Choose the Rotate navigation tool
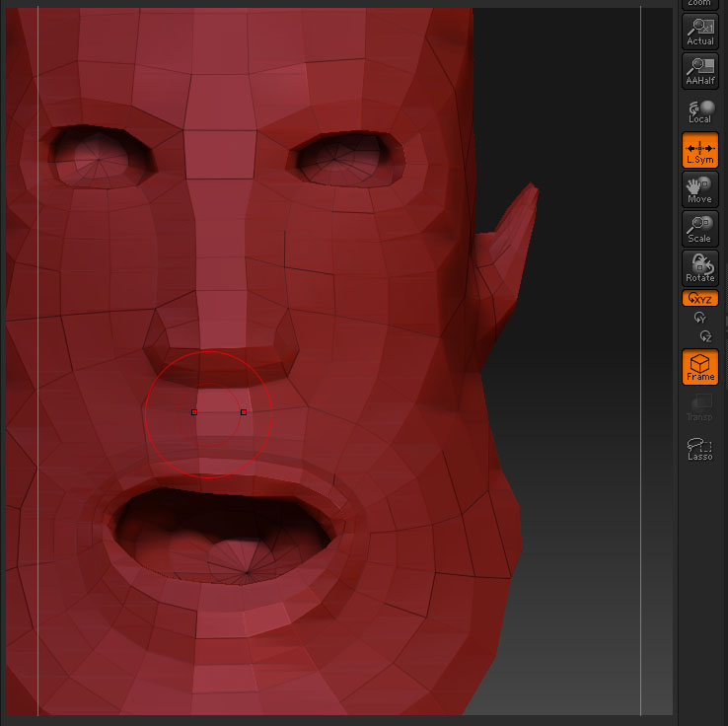Viewport: 728px width, 726px height. click(700, 268)
